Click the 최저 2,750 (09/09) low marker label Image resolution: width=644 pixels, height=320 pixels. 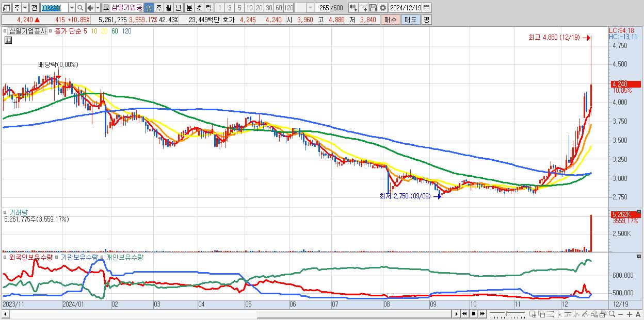point(405,196)
